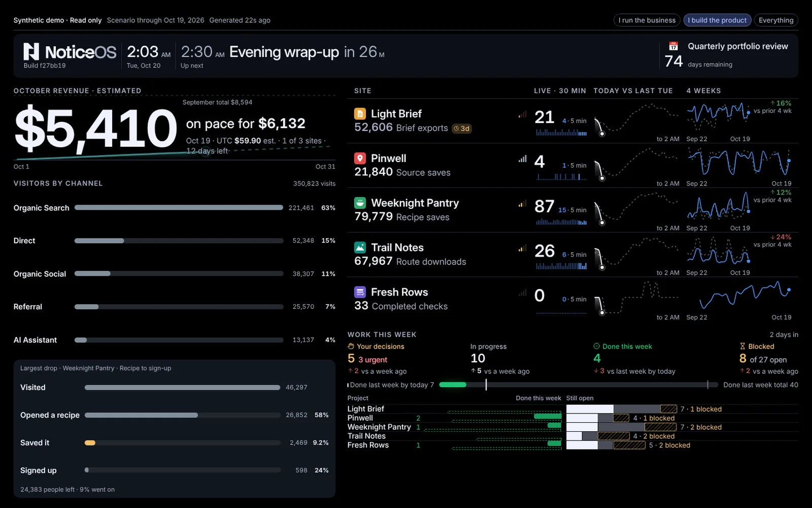812x508 pixels.
Task: Click the signal bars icon in Trail Notes row
Action: tap(522, 248)
